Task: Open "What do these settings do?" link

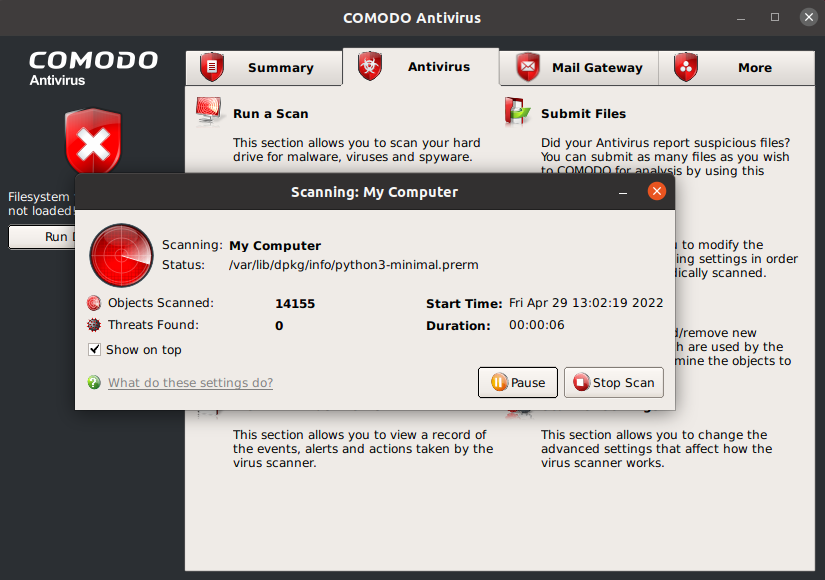Action: [190, 382]
